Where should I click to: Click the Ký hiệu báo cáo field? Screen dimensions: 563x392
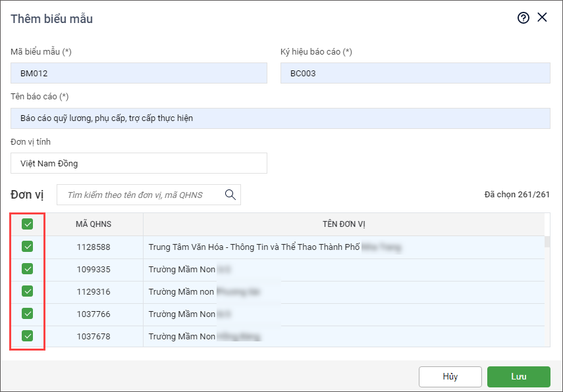pyautogui.click(x=415, y=73)
